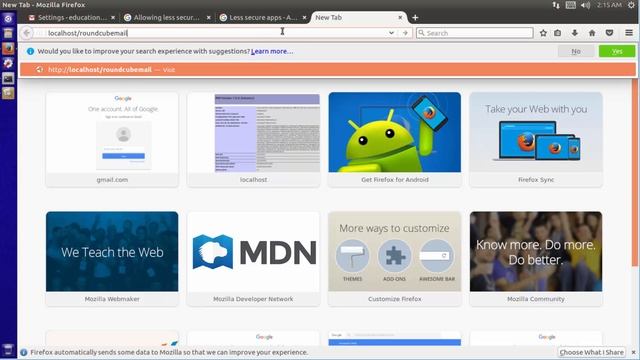This screenshot has width=640, height=360.
Task: Open a new tab with plus button
Action: (x=415, y=18)
